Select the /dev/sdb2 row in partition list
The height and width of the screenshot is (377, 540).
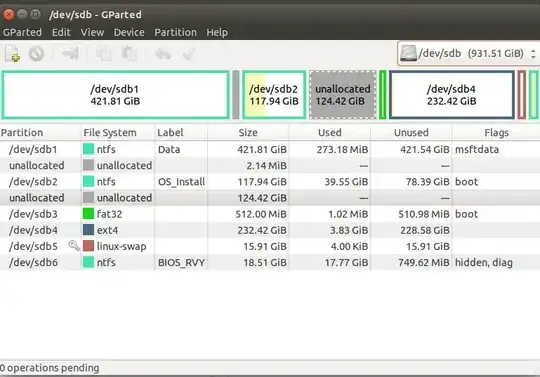coord(270,182)
